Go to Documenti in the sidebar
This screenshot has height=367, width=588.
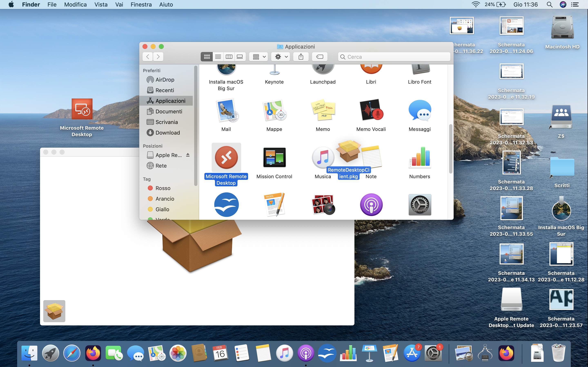[169, 111]
